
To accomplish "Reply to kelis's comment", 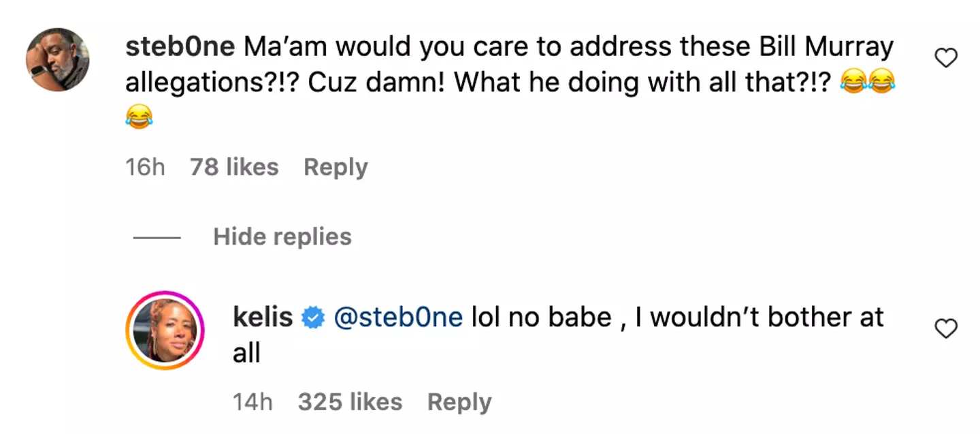I will coord(459,402).
